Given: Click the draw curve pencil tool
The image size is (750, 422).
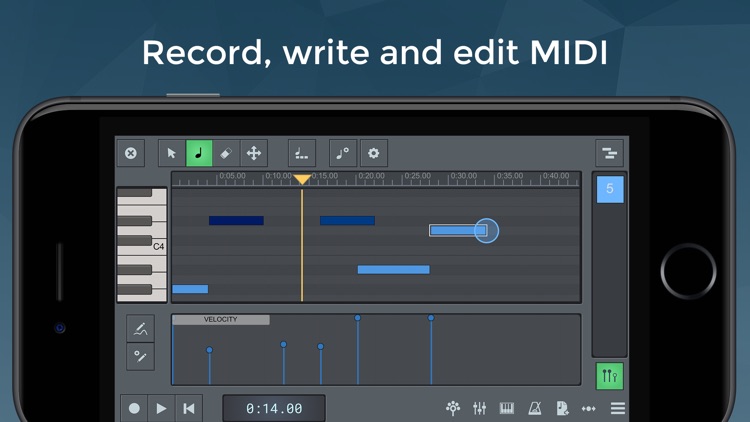Looking at the screenshot, I should (x=141, y=329).
